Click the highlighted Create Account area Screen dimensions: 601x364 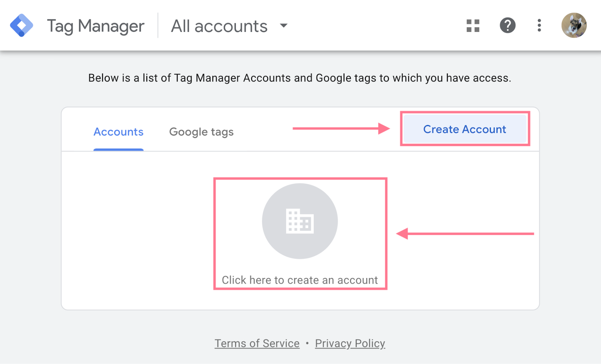click(x=465, y=129)
